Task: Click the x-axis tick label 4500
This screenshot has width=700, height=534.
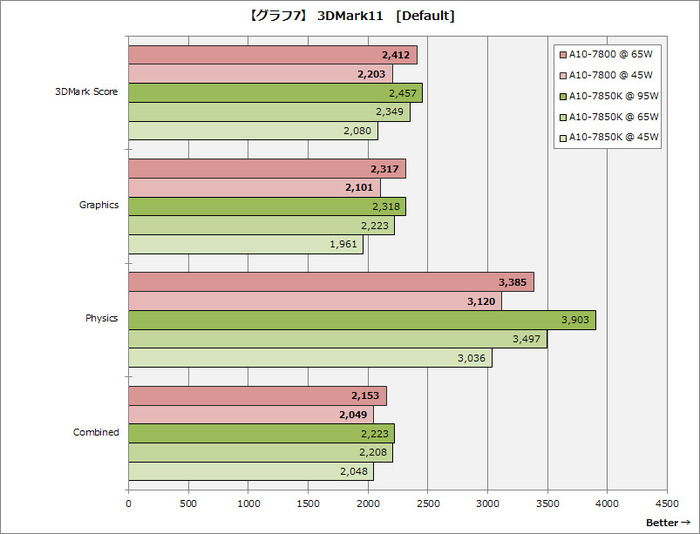Action: [x=667, y=504]
